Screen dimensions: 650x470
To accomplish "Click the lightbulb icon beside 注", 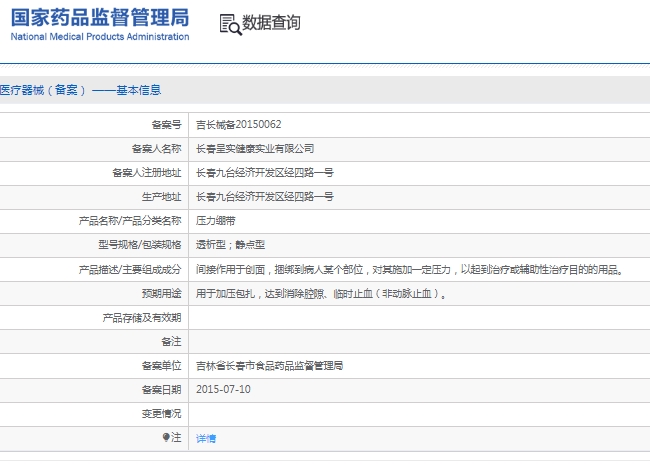I will (166, 437).
